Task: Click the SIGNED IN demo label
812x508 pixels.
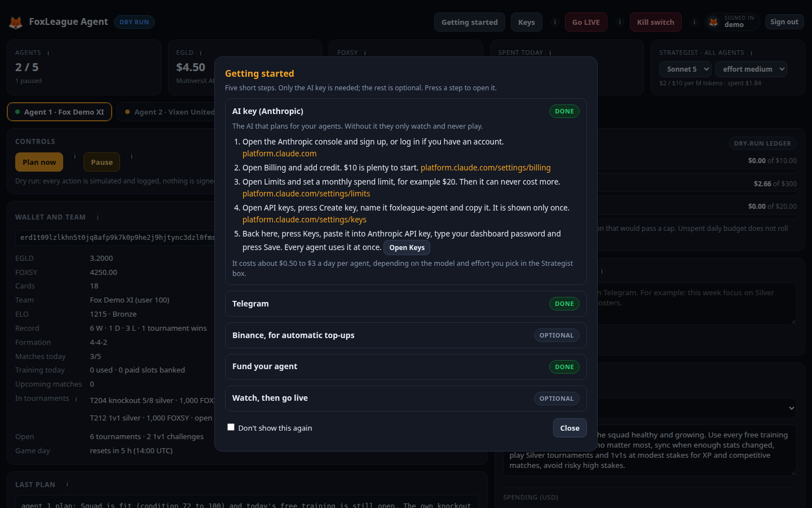Action: [x=739, y=21]
